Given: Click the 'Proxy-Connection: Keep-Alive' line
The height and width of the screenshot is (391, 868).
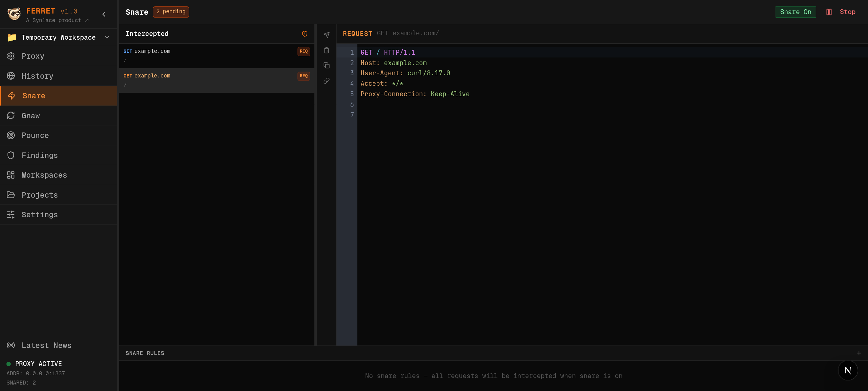Looking at the screenshot, I should (x=415, y=94).
